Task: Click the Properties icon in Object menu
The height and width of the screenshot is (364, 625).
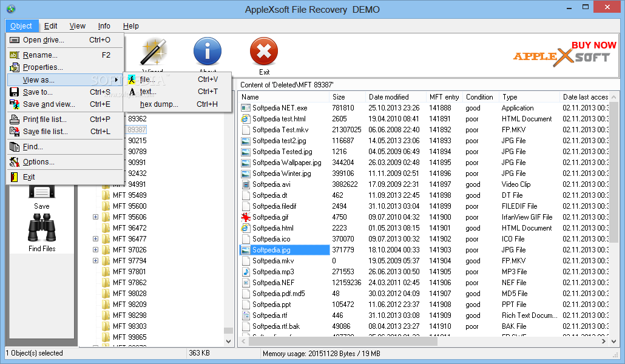Action: (x=15, y=67)
